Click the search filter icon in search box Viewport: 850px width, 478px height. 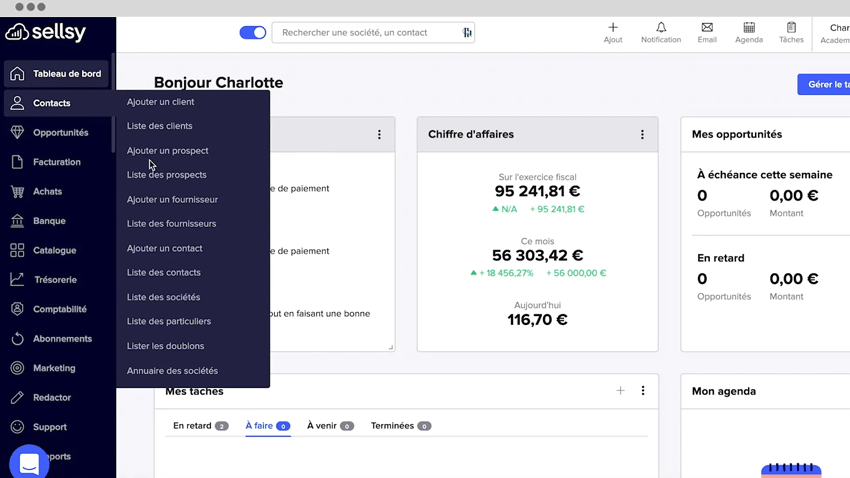coord(467,33)
